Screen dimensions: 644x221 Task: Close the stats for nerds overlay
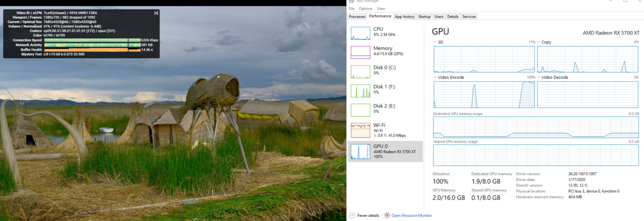coord(155,13)
